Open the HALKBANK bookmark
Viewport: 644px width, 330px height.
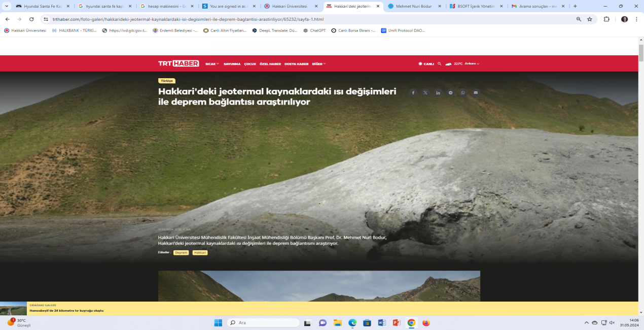click(74, 30)
